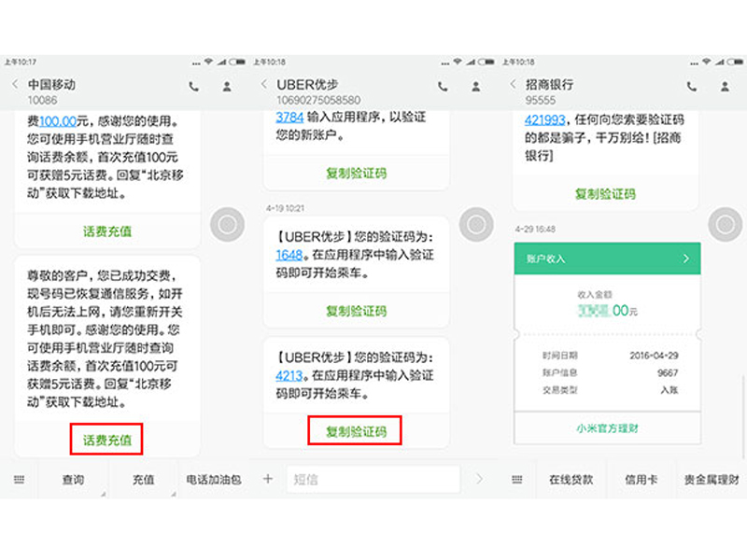747x560 pixels.
Task: Open contact icon in UBER优步 conversation
Action: (476, 87)
